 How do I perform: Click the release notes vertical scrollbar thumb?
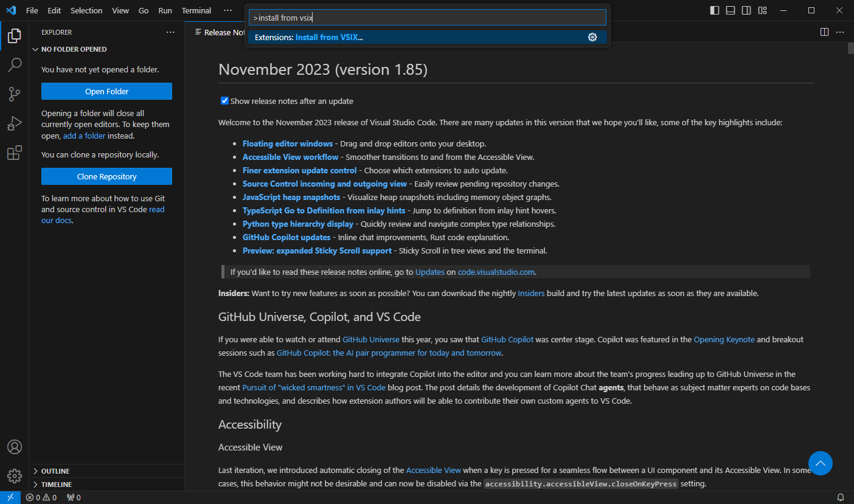pyautogui.click(x=850, y=49)
